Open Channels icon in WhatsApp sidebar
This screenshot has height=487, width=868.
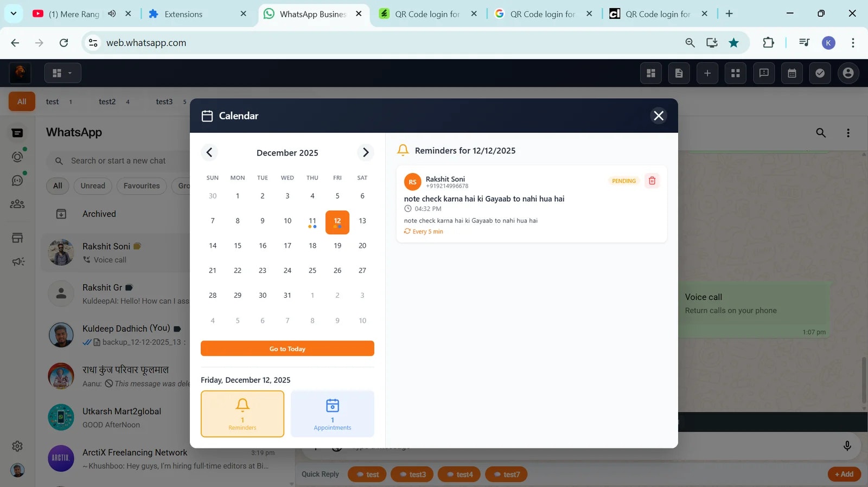[17, 181]
